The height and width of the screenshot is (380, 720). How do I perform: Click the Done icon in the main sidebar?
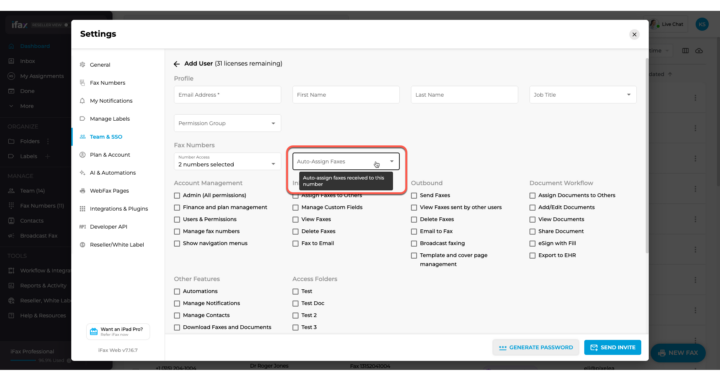click(x=11, y=91)
